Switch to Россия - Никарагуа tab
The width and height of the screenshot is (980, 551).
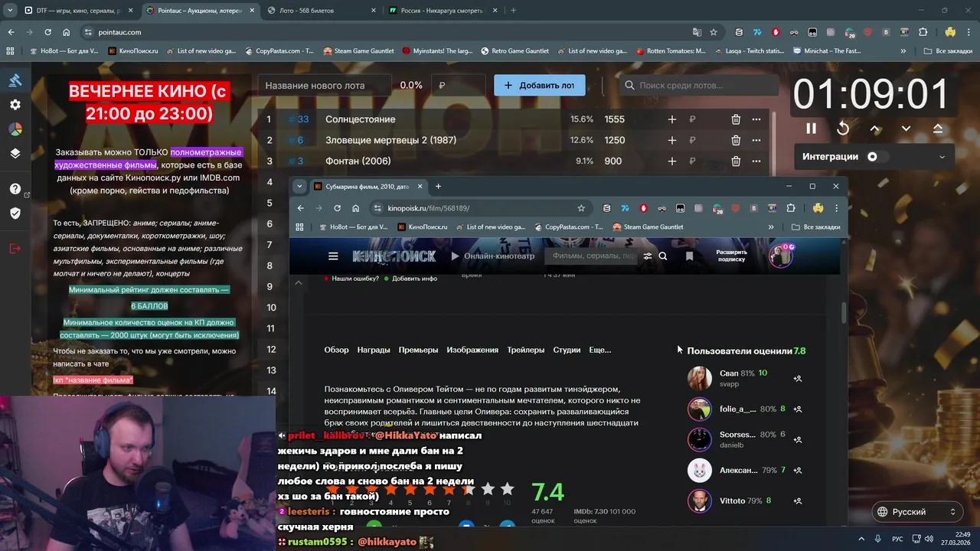[x=443, y=11]
